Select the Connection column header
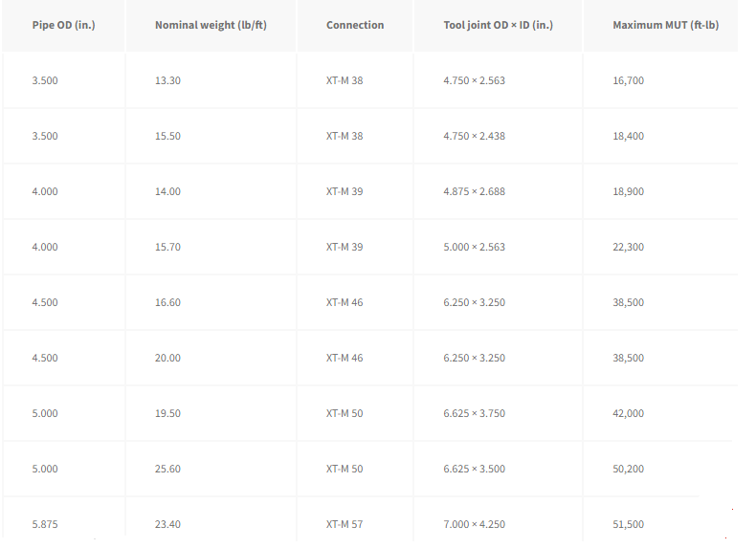This screenshot has height=548, width=756. tap(355, 25)
